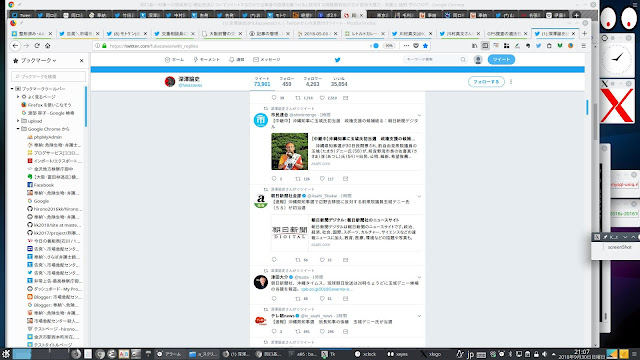Click volume speaker icon in system tray
The height and width of the screenshot is (360, 640).
coord(544,354)
